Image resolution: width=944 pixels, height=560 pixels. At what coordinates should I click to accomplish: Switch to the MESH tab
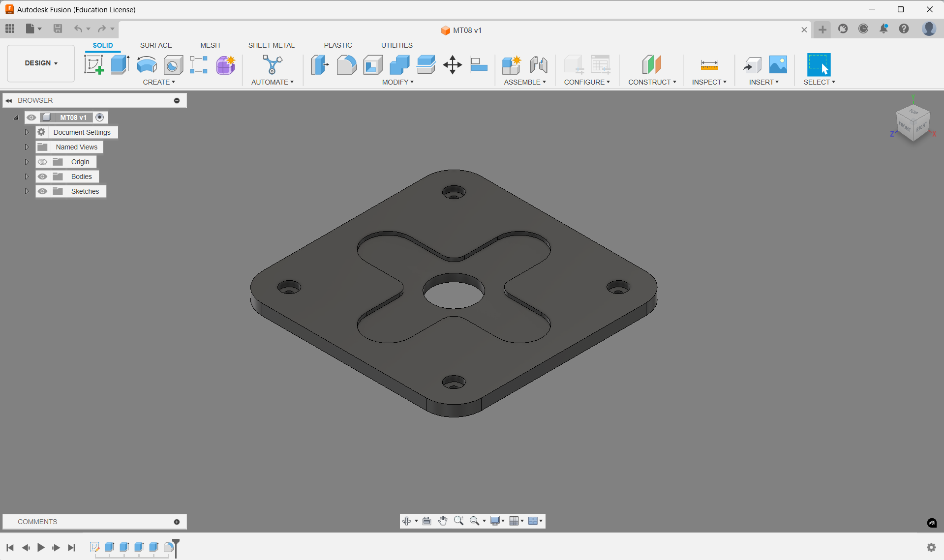click(210, 45)
